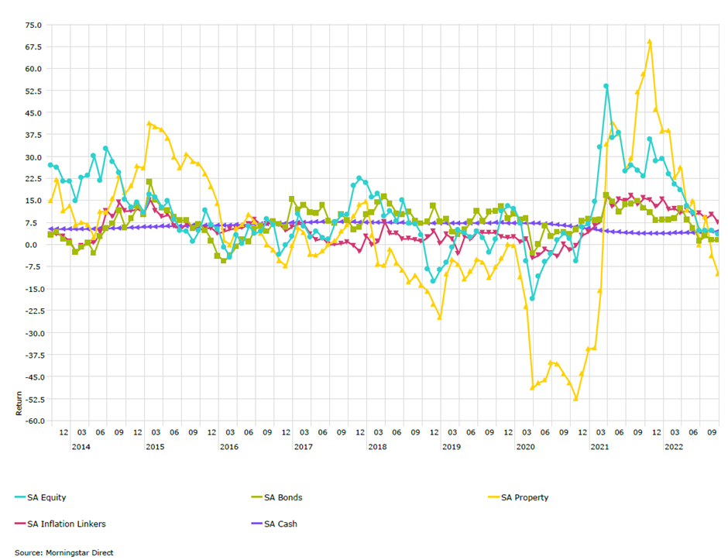Click the 2020 year label
This screenshot has width=728, height=560.
(x=526, y=447)
